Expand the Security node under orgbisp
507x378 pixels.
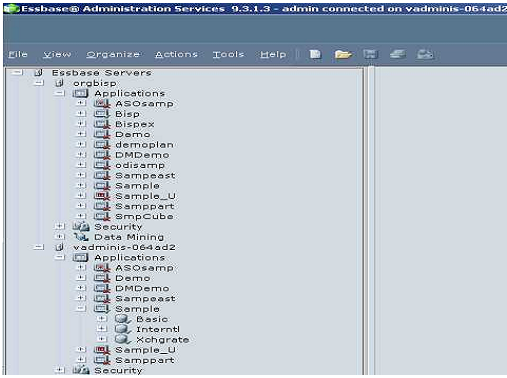[x=60, y=226]
